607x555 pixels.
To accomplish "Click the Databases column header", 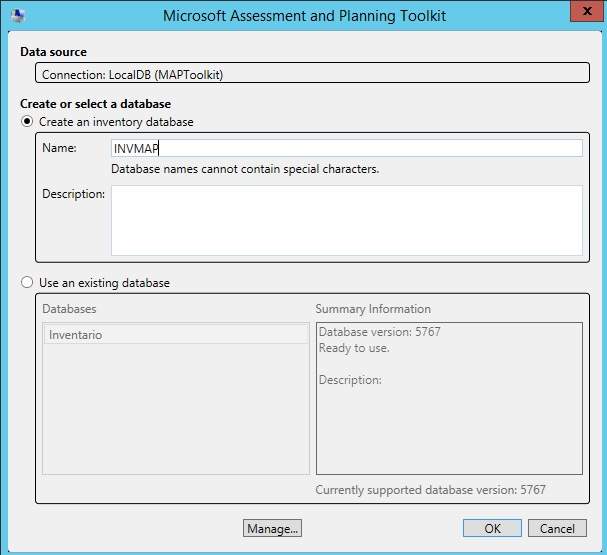I will 72,309.
